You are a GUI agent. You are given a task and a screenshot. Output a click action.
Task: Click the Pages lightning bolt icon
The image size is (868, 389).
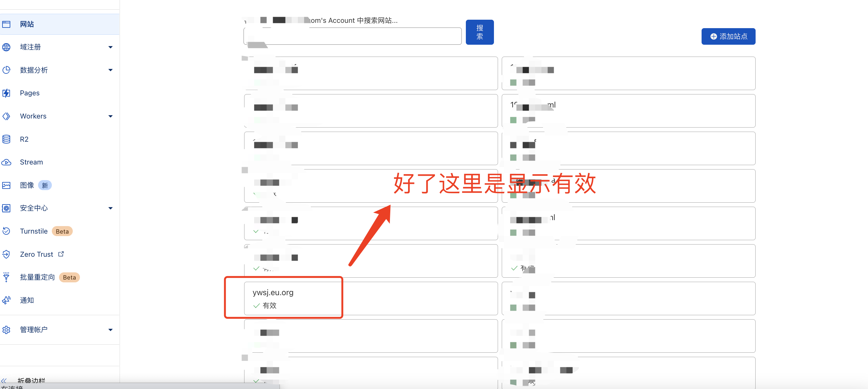7,93
